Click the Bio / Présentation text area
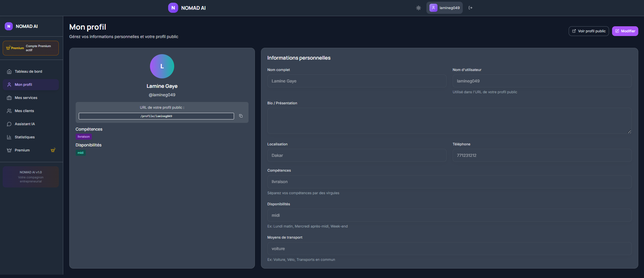 [x=449, y=121]
